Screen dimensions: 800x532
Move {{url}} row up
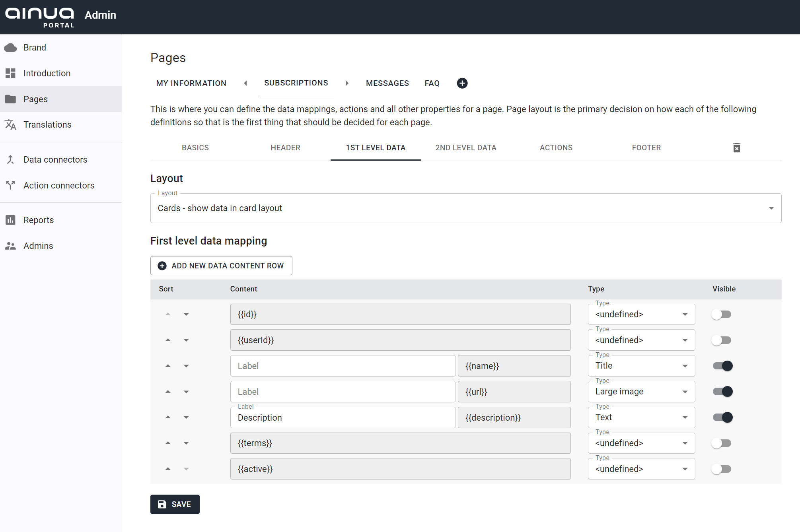click(168, 392)
